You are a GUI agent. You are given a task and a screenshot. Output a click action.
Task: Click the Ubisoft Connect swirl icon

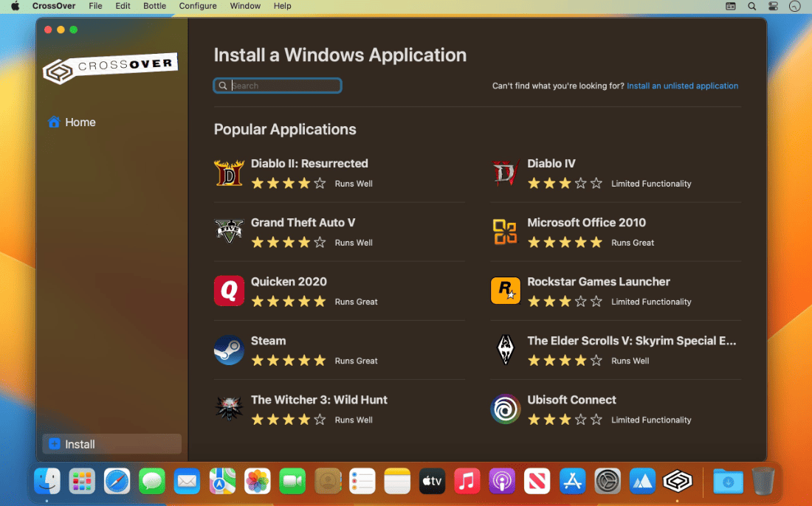(x=506, y=409)
